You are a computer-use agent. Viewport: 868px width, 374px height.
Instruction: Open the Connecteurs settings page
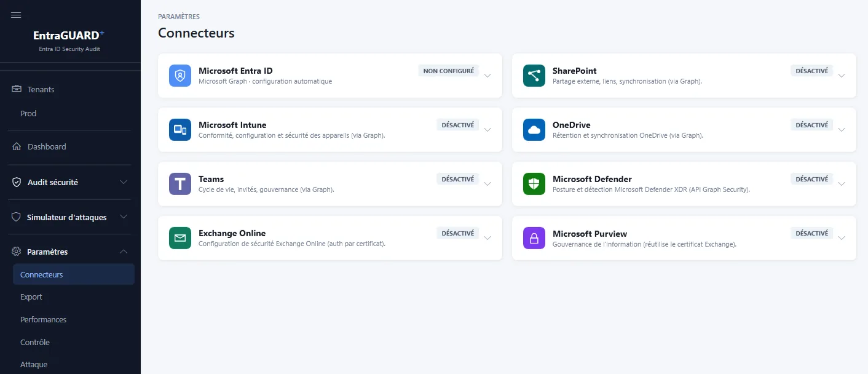(74, 274)
